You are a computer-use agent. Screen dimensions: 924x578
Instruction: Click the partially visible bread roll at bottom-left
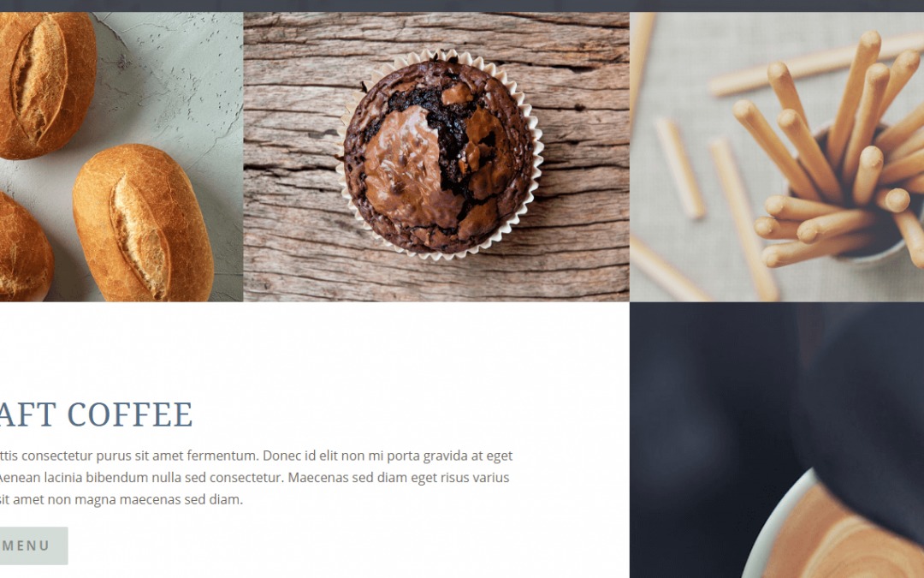tap(24, 247)
